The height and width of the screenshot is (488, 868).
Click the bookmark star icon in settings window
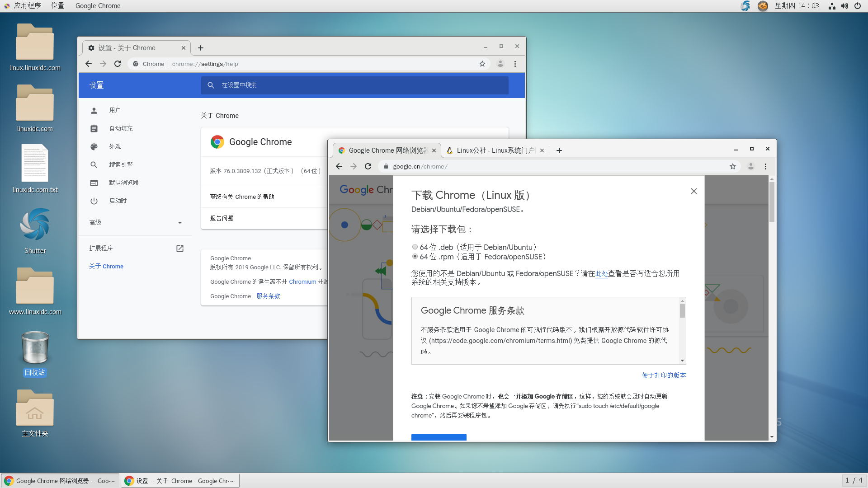482,64
